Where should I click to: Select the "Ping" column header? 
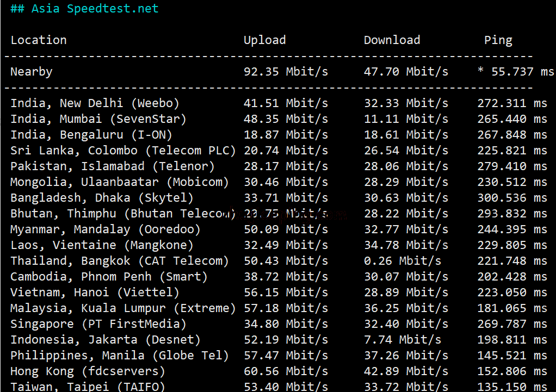[x=498, y=40]
